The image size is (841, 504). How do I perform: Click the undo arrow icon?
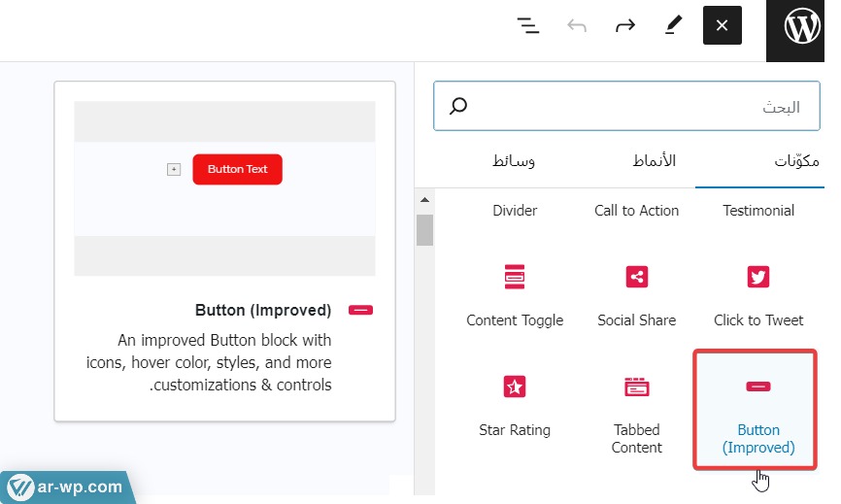point(577,25)
